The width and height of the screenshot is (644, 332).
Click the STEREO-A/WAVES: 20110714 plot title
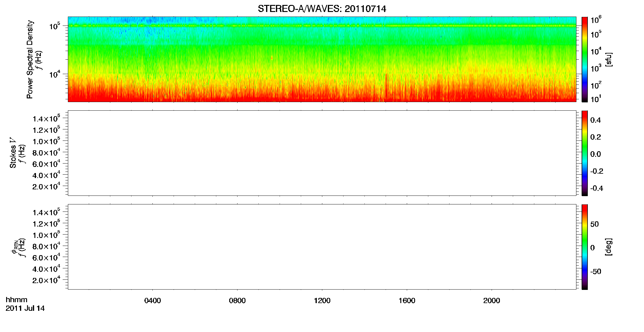point(322,9)
